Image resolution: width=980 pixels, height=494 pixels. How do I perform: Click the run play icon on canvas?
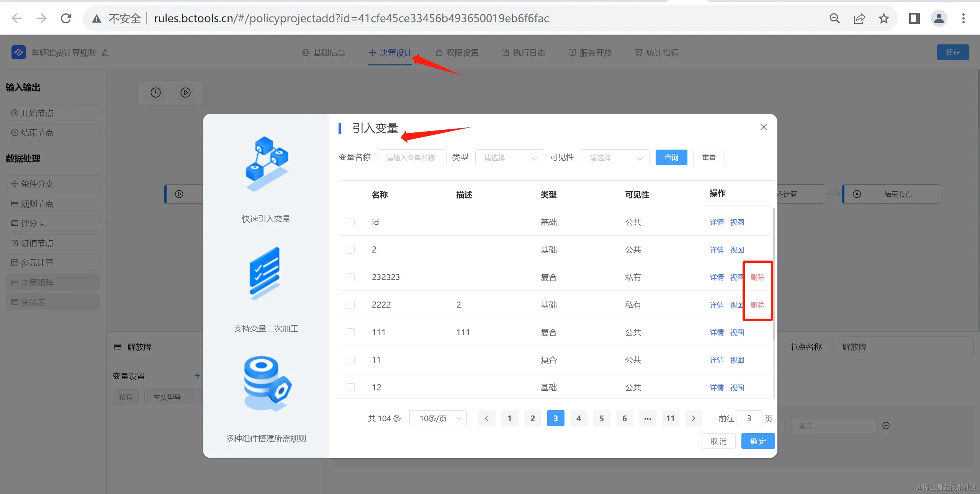pos(185,93)
